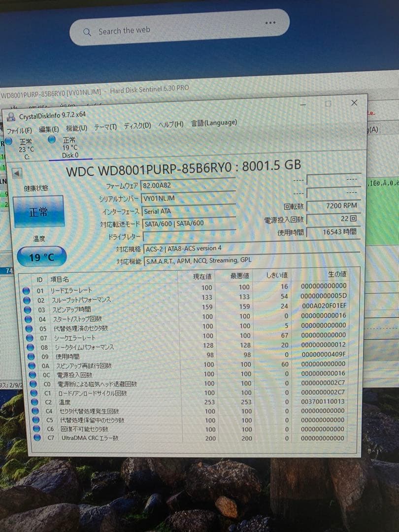Screen dimensions: 399x532
Task: Click status dot for attribute C2 温度
Action: pos(34,402)
